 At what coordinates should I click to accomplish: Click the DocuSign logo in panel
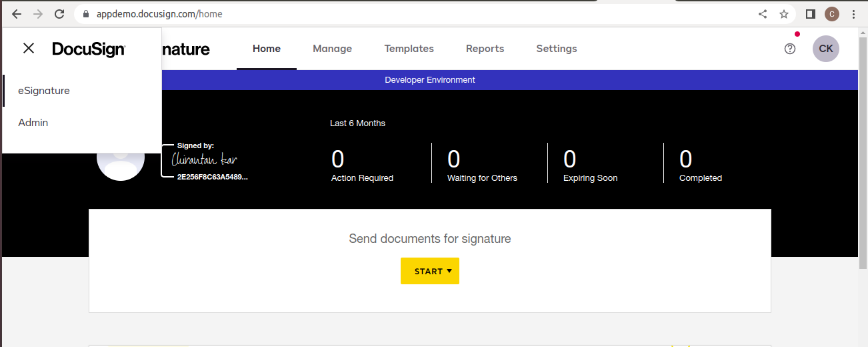click(89, 49)
